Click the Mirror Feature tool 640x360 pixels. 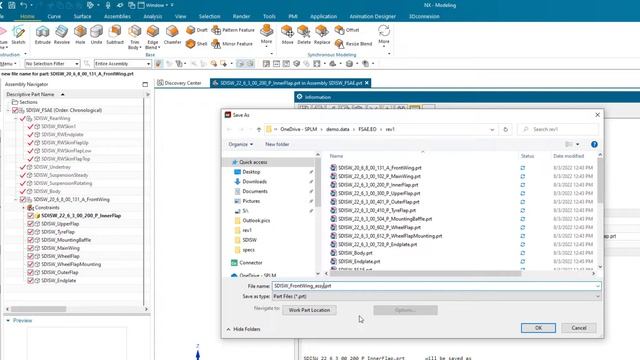click(x=232, y=44)
